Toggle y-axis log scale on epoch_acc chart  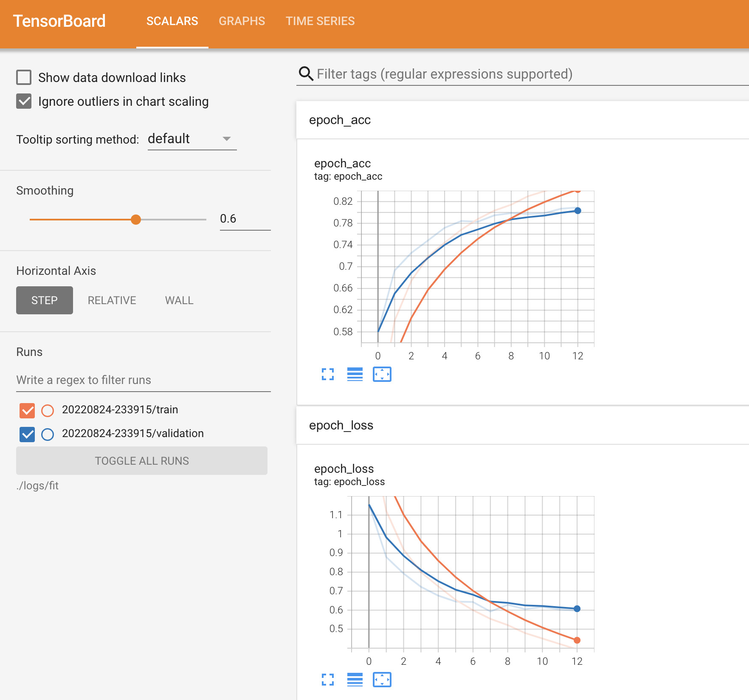point(355,374)
